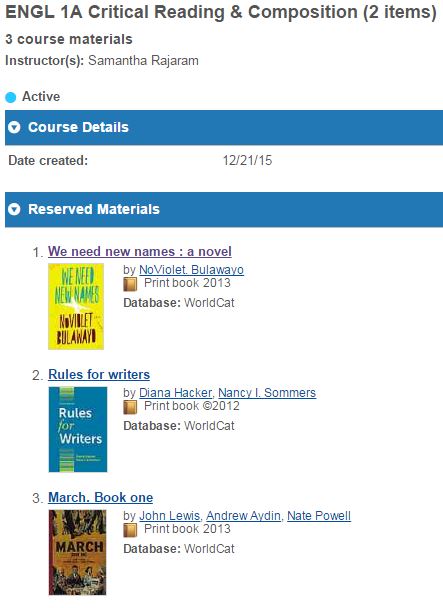Click print book icon for Rules for writers
Image resolution: width=443 pixels, height=608 pixels.
click(130, 407)
